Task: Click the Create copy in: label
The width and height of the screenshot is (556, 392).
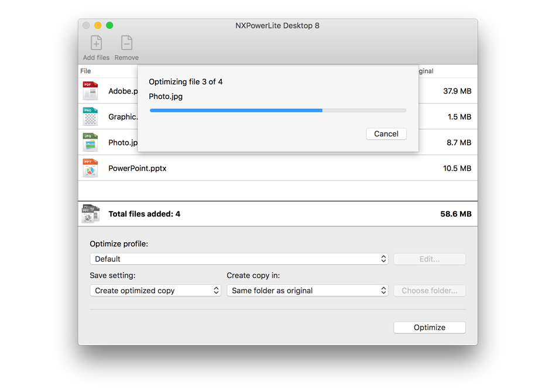Action: (253, 276)
